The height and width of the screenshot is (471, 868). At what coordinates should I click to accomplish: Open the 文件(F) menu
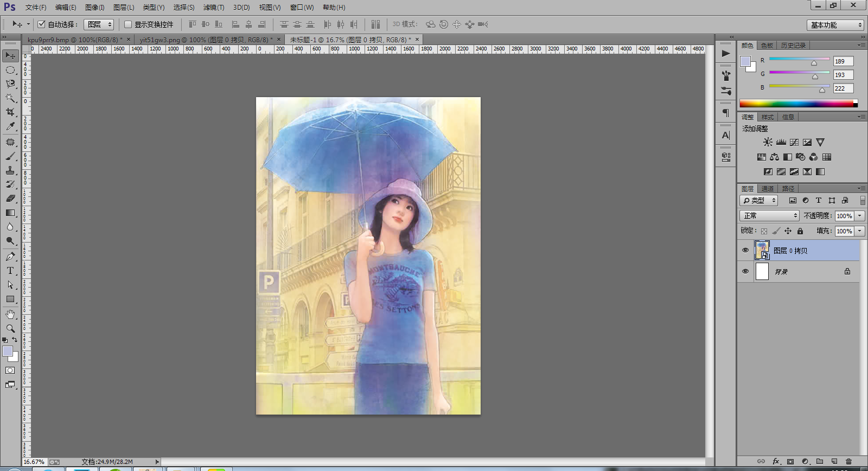36,8
